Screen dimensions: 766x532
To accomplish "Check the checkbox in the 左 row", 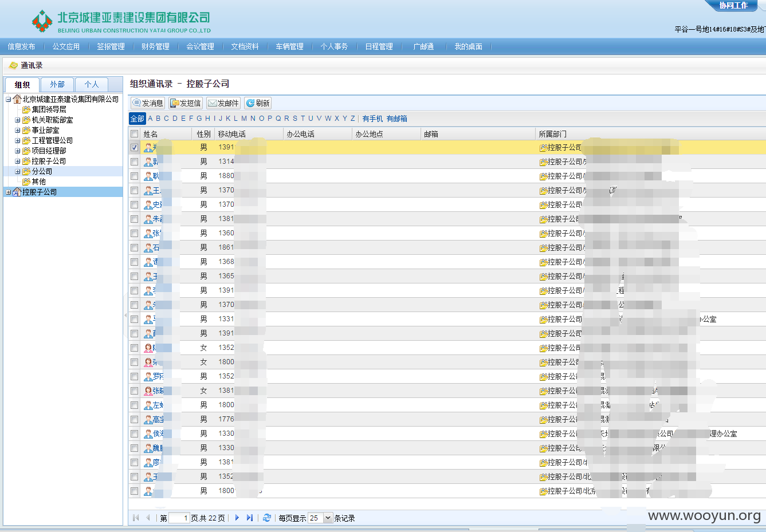I will pos(135,405).
